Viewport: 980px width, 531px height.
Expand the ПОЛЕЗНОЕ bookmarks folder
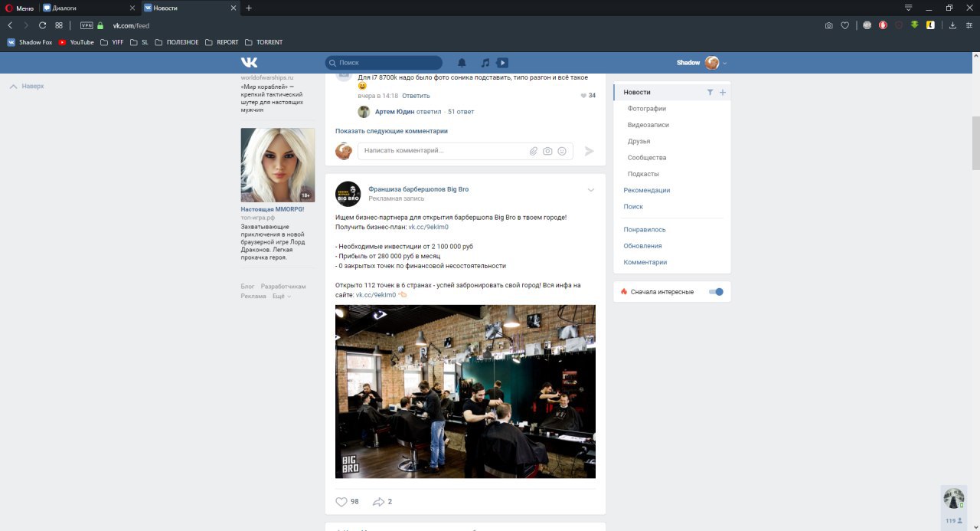click(x=176, y=42)
